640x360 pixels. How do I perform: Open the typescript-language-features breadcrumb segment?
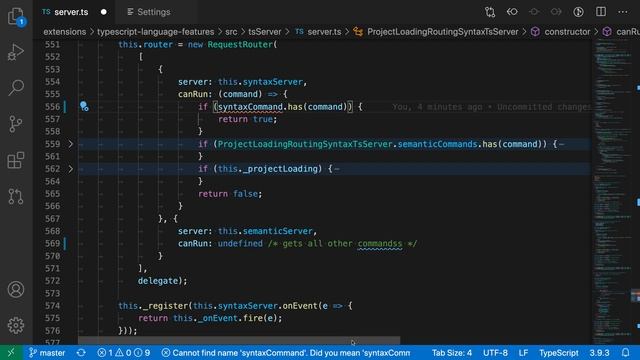156,32
